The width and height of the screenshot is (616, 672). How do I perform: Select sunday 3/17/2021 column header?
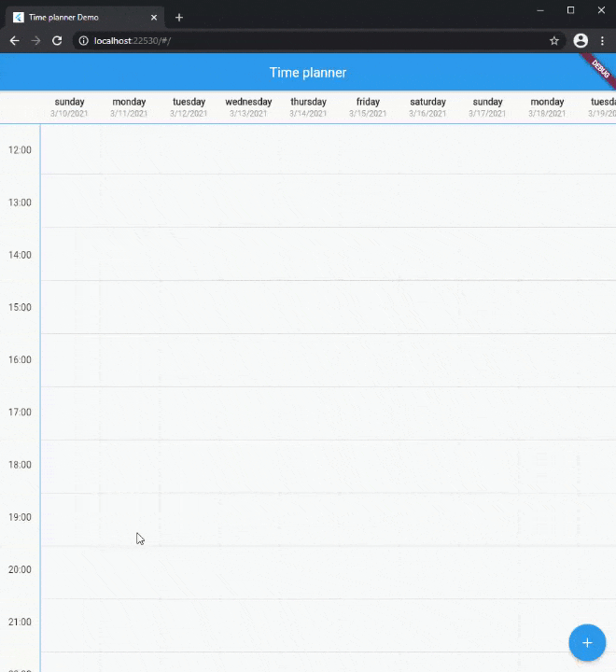tap(487, 107)
